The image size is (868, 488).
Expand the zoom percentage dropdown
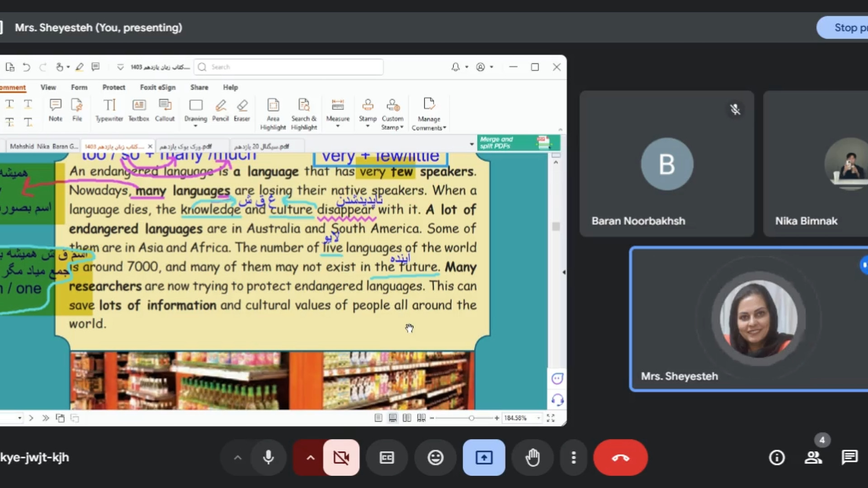[538, 418]
